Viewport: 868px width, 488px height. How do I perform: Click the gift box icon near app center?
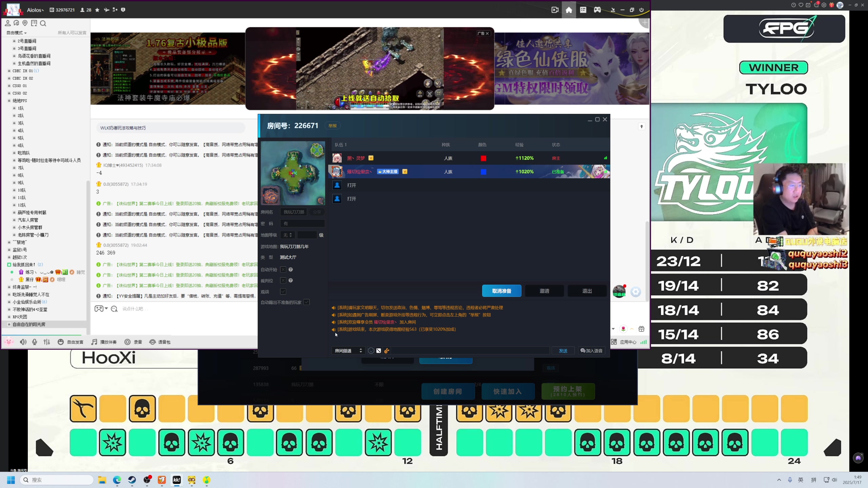[x=641, y=329]
